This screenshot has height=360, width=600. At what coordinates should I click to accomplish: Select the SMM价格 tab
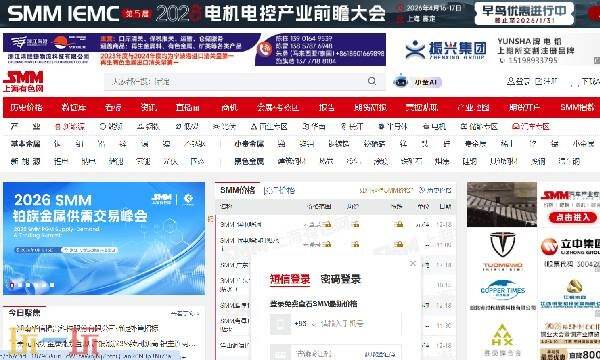237,190
